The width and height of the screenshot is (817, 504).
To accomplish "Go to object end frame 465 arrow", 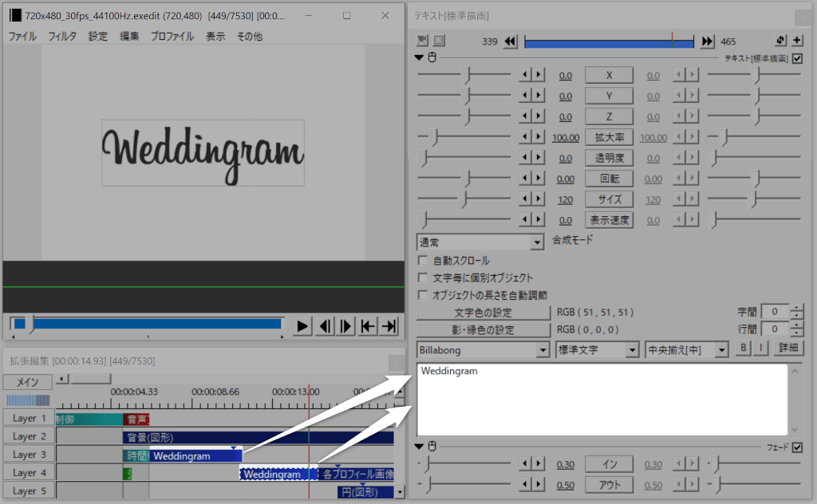I will coord(707,41).
